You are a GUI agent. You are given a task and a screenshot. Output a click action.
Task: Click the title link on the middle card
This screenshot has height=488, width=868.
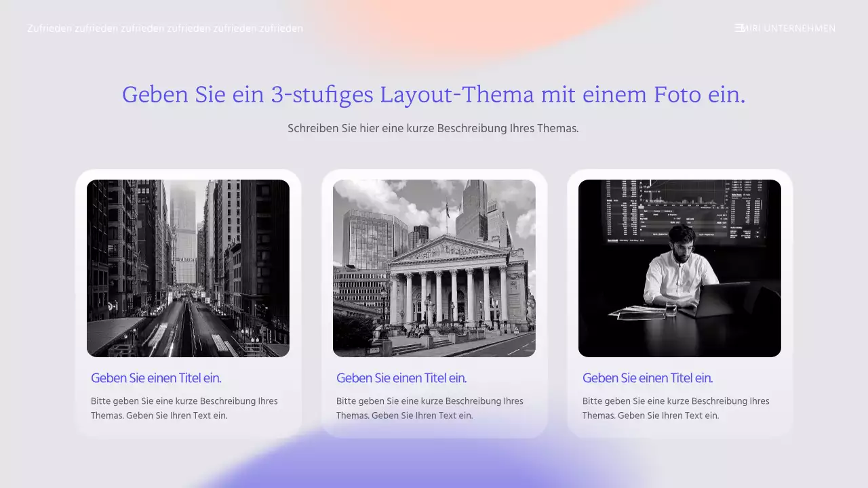(401, 378)
